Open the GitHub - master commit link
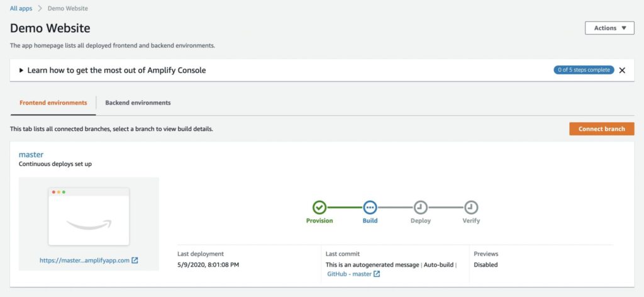 (x=350, y=274)
